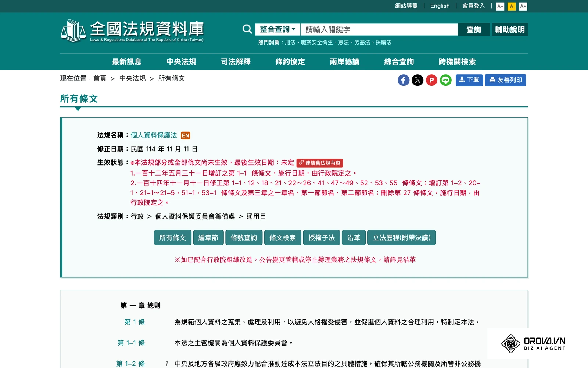Image resolution: width=588 pixels, height=368 pixels.
Task: Select the 編章節 tab button
Action: (208, 238)
